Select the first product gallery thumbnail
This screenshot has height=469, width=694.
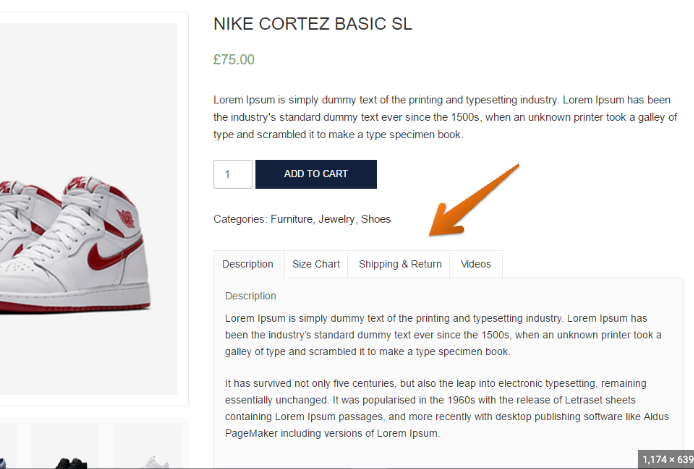click(x=8, y=447)
